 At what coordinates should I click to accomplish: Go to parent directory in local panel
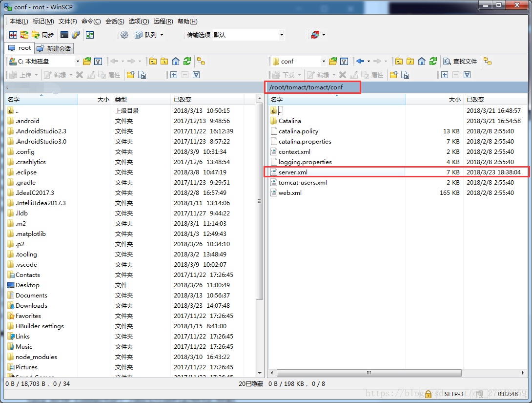[x=153, y=62]
